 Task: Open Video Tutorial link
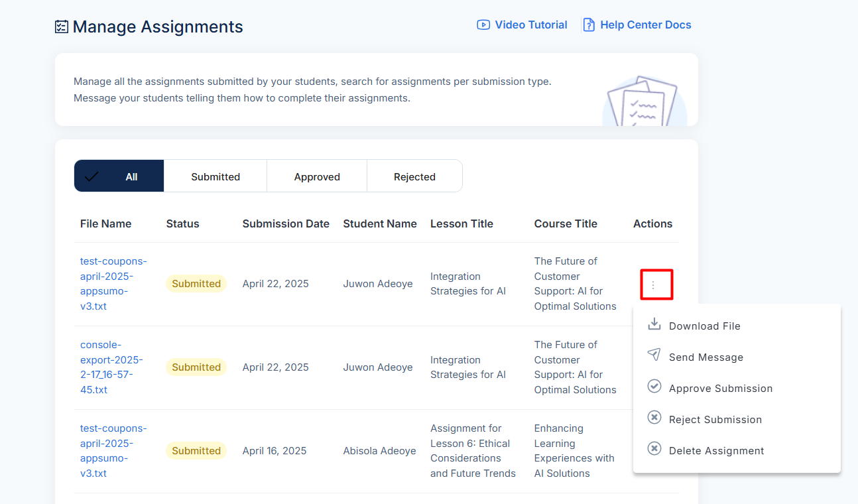coord(522,25)
